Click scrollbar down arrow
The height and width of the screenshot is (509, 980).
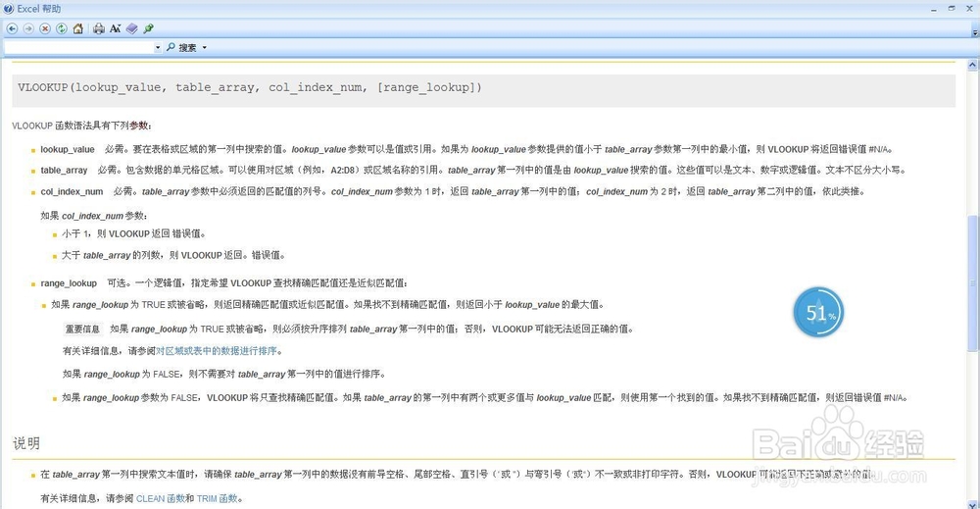coord(972,504)
